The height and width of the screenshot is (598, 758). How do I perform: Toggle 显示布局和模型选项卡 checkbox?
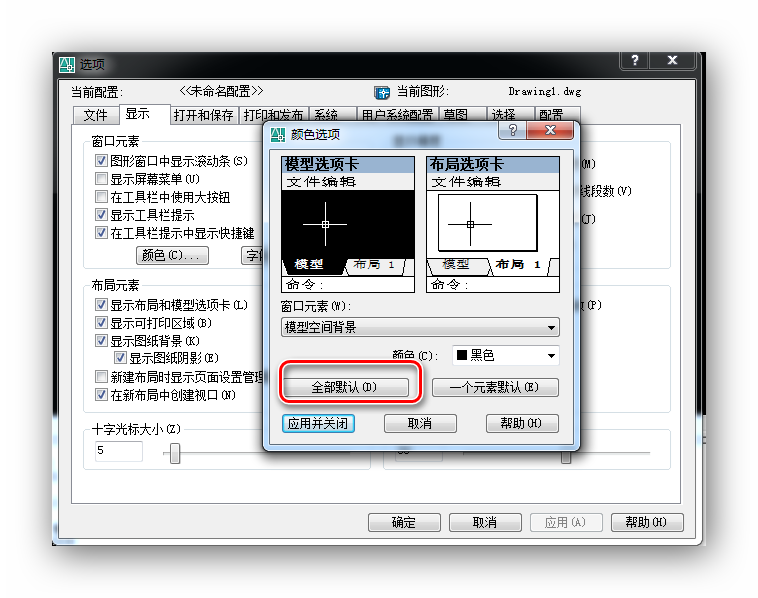(x=101, y=304)
